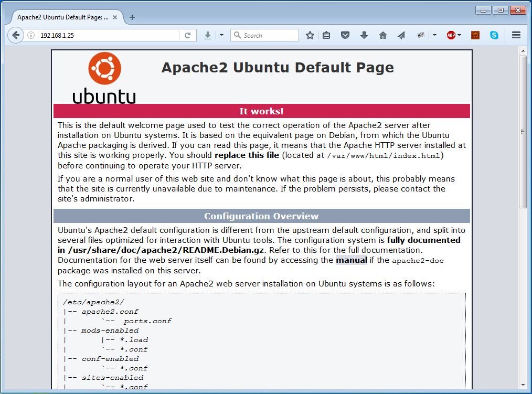Image resolution: width=532 pixels, height=394 pixels.
Task: Click the '*.load' tree line
Action: pos(134,340)
